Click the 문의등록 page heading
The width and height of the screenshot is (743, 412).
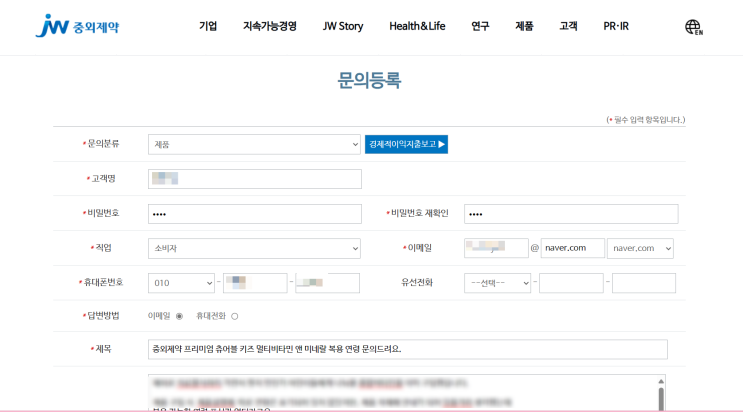tap(369, 80)
